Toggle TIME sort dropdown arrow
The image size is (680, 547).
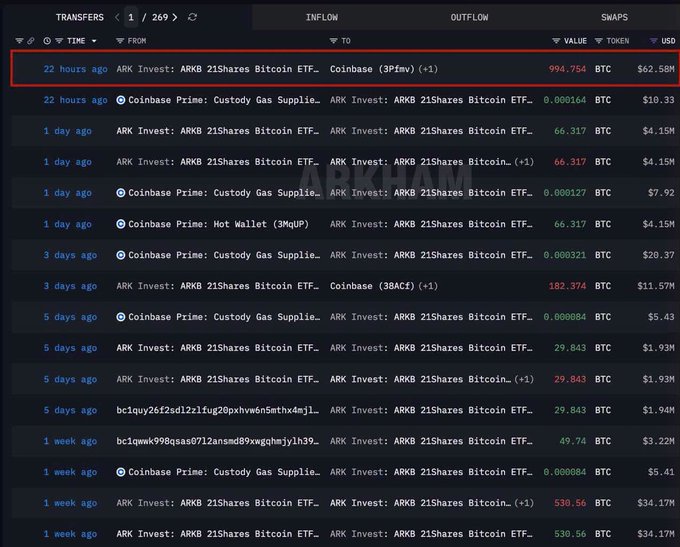tap(94, 41)
